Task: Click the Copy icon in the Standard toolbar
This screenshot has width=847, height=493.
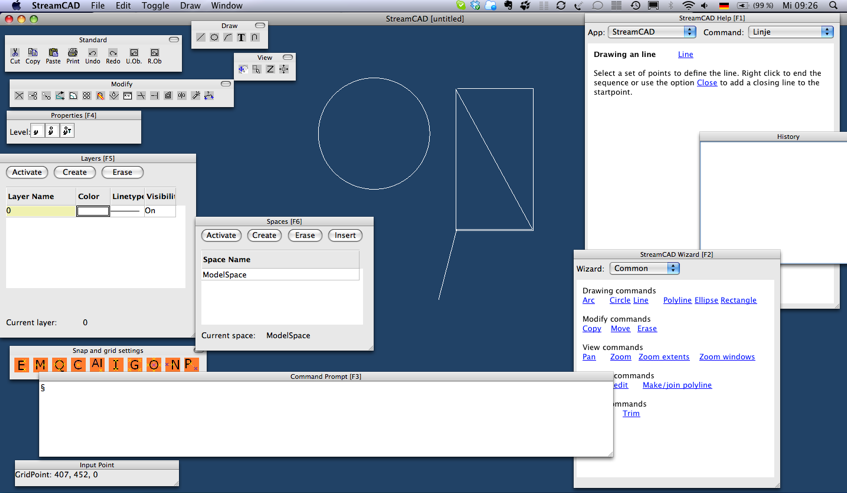Action: click(33, 52)
